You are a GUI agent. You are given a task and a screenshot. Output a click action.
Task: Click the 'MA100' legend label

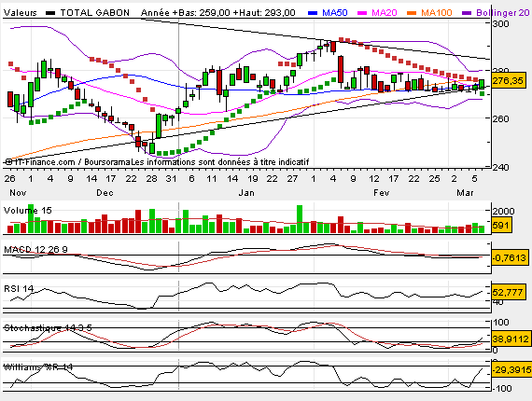tap(436, 13)
